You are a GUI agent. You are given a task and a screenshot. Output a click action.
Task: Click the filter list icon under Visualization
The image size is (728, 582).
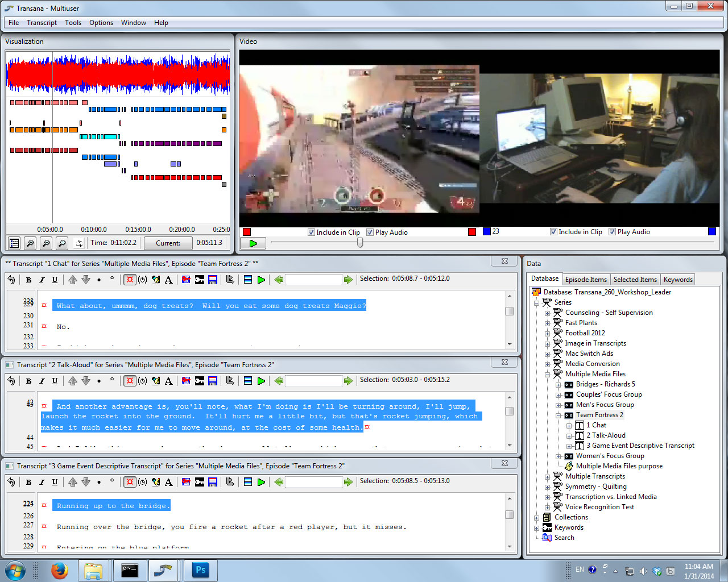[14, 243]
